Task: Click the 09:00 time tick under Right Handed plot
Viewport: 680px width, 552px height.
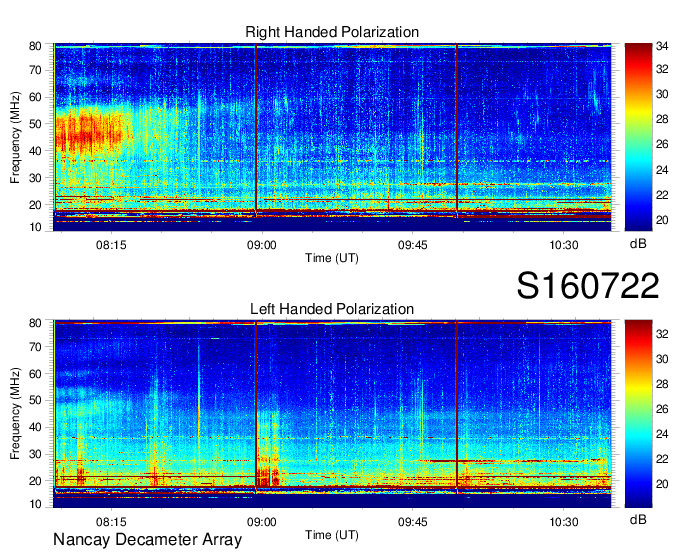Action: click(262, 245)
